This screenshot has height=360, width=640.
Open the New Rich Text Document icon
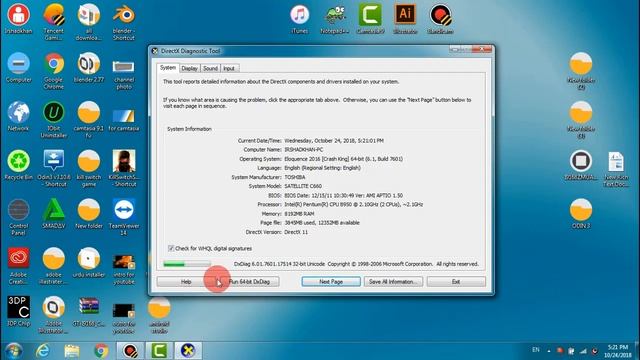(x=616, y=169)
